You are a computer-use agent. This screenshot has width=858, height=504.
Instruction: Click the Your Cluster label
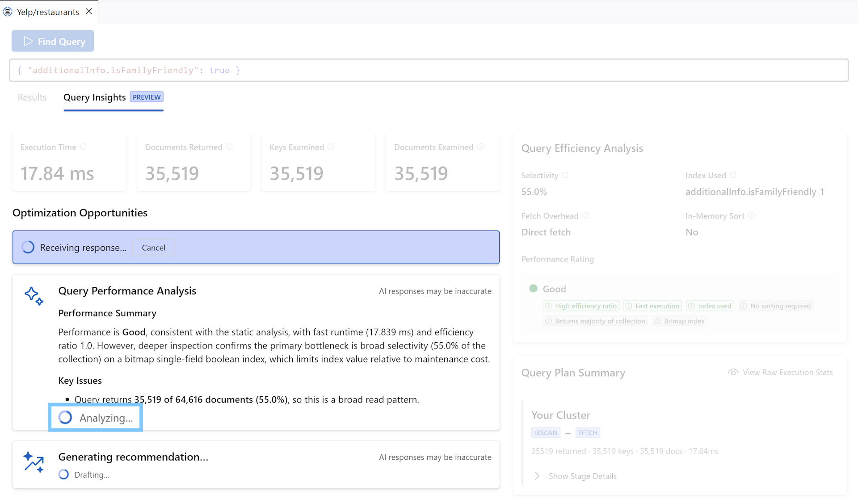click(x=561, y=415)
